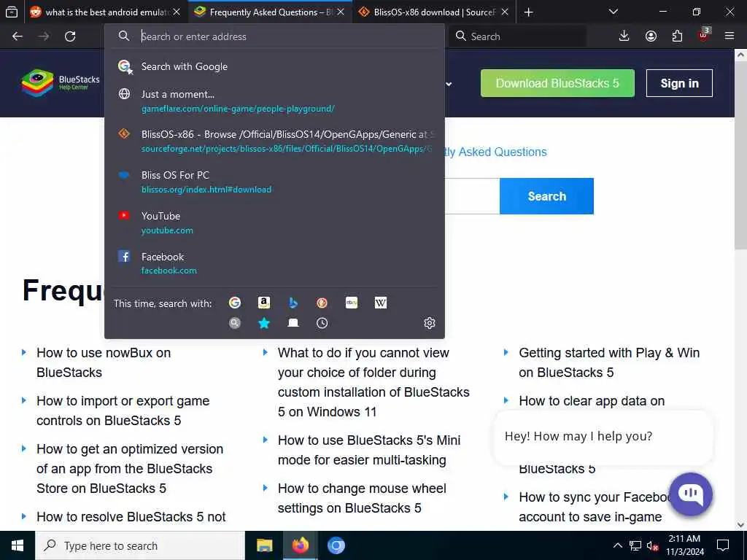Click the BlueStacks Help Center logo

pos(61,83)
